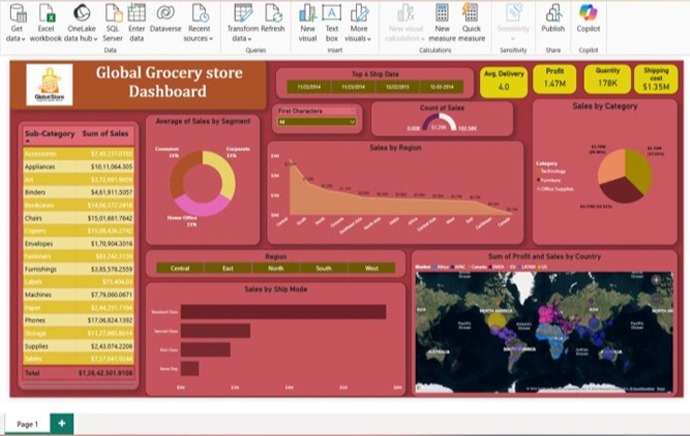Open the Copilot pane

tap(589, 13)
